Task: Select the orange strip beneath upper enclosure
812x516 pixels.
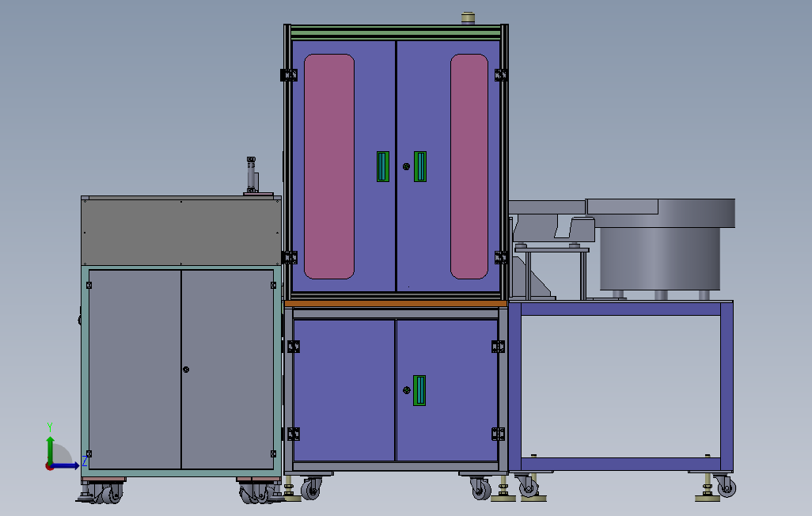Action: point(396,303)
